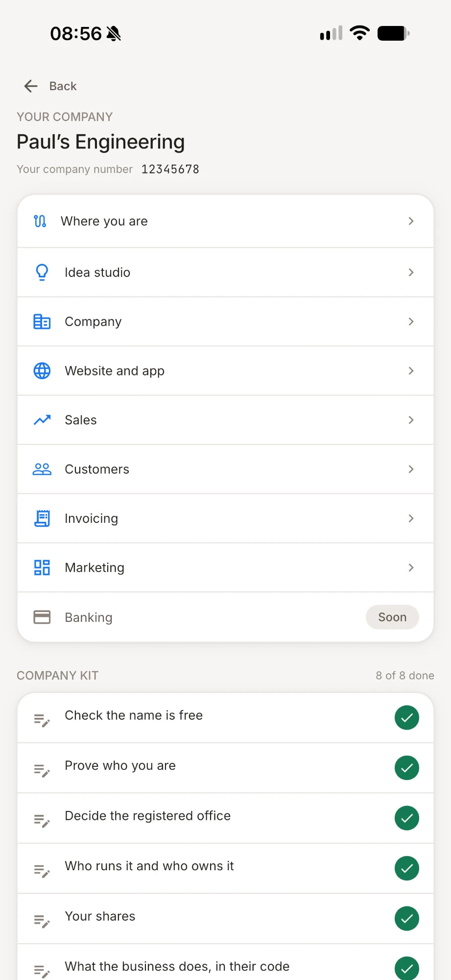Tap edit-note icon for Who runs it
The height and width of the screenshot is (980, 451).
pos(42,871)
